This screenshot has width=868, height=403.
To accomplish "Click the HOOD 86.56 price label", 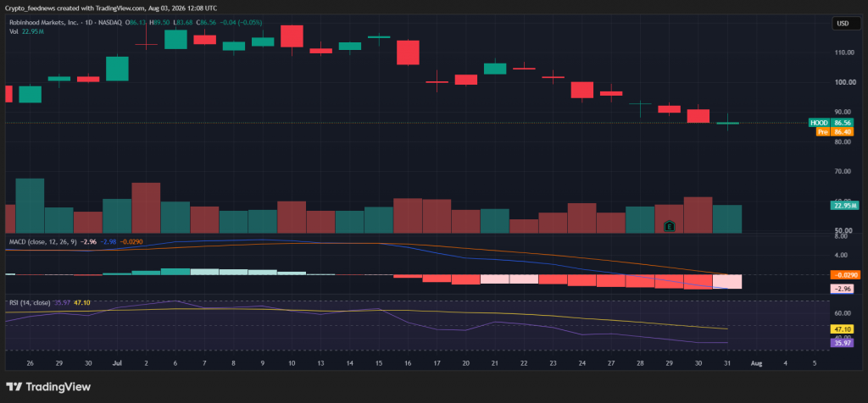I will pos(831,123).
